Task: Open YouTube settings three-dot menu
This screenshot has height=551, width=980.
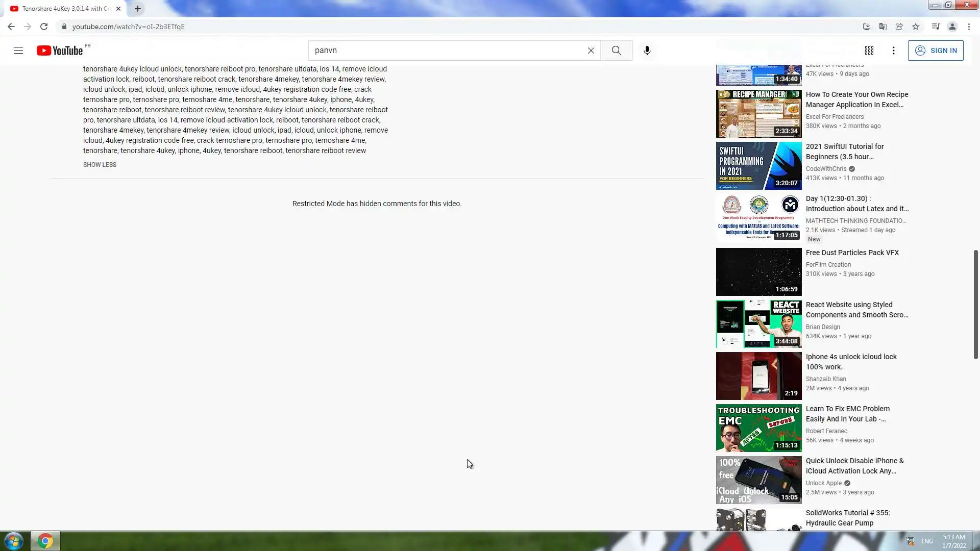Action: (x=893, y=51)
